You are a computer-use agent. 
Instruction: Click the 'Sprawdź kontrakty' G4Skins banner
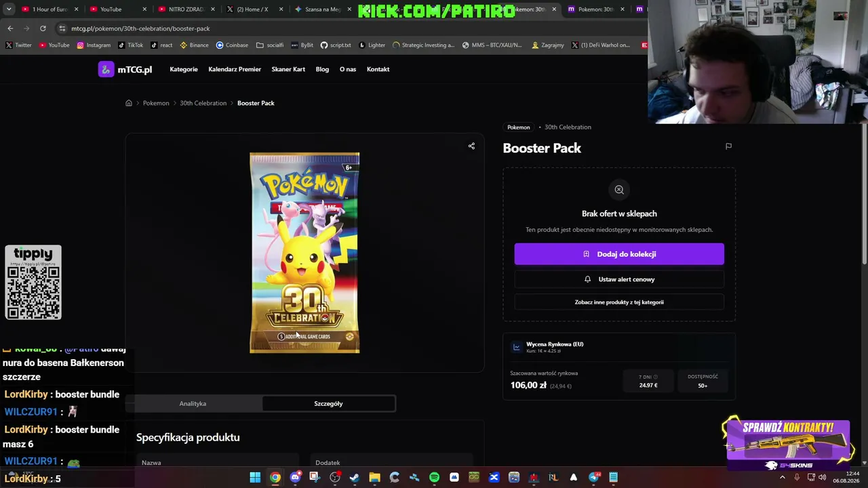click(788, 445)
